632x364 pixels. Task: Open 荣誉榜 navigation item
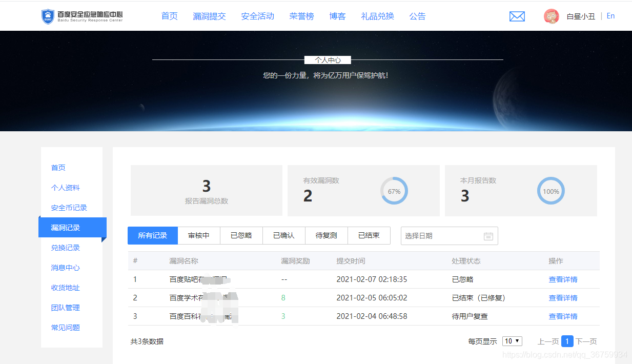302,16
